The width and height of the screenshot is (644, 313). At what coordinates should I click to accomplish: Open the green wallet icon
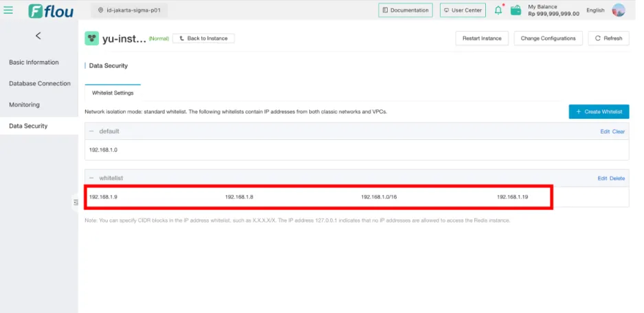click(516, 10)
